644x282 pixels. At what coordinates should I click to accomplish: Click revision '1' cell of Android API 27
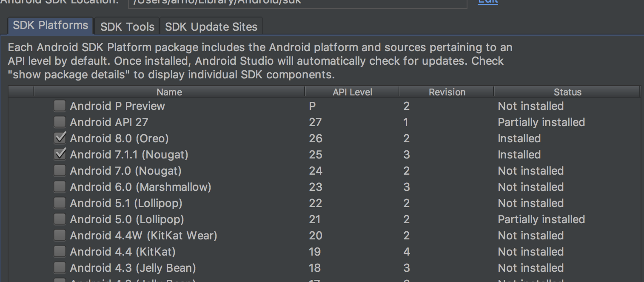[406, 122]
